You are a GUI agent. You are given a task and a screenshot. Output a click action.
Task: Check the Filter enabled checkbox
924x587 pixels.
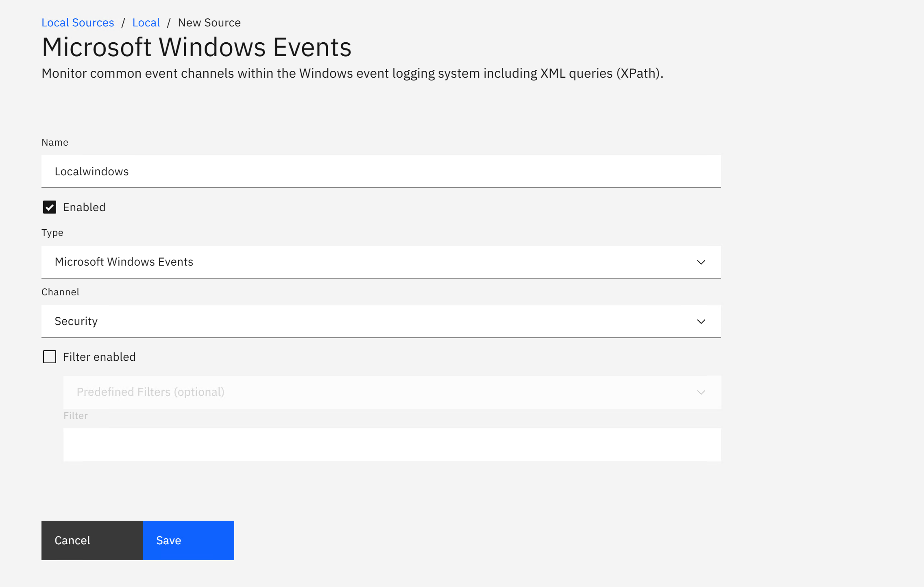(x=50, y=357)
